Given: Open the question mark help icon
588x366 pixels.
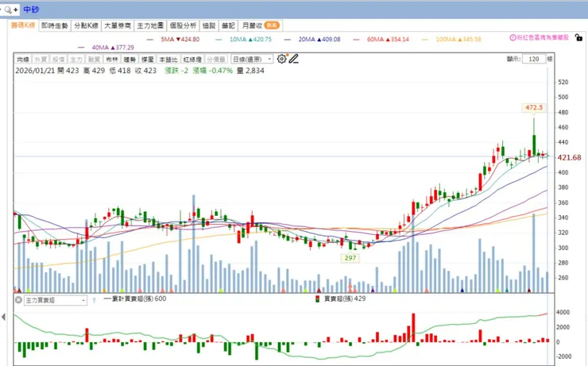Looking at the screenshot, I should (94, 300).
